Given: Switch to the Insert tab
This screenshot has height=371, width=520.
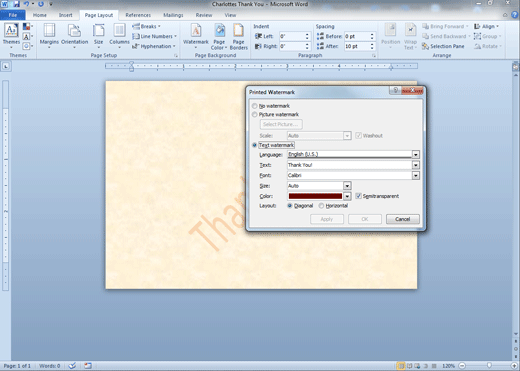Looking at the screenshot, I should click(65, 15).
